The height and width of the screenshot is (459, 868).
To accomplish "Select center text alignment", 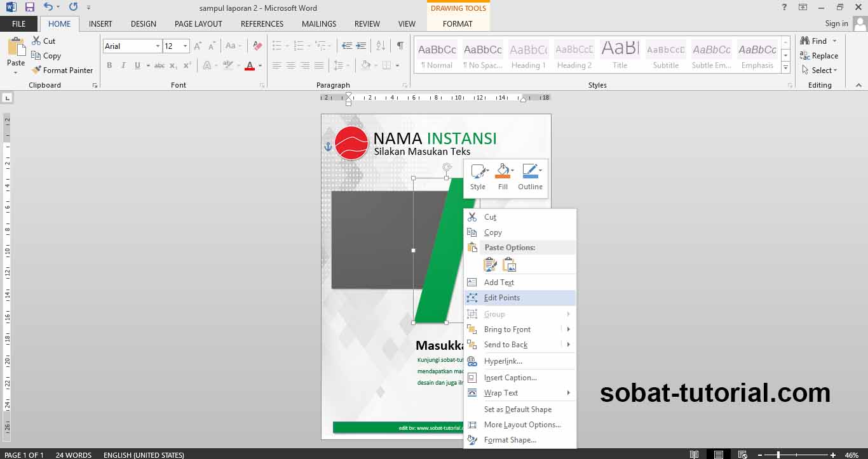I will point(290,65).
